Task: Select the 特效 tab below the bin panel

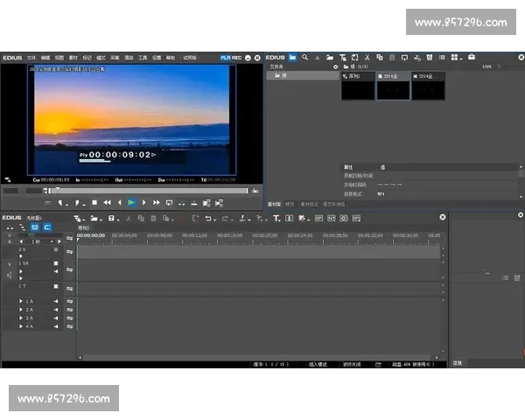Action: (x=290, y=204)
